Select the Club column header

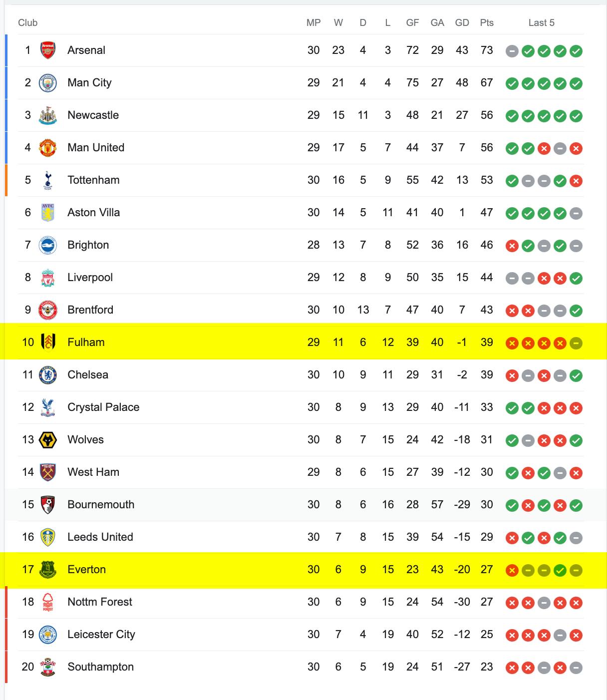pos(28,22)
